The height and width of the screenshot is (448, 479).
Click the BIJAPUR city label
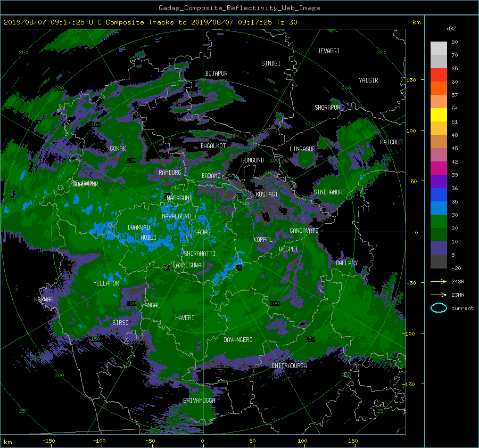[x=216, y=74]
